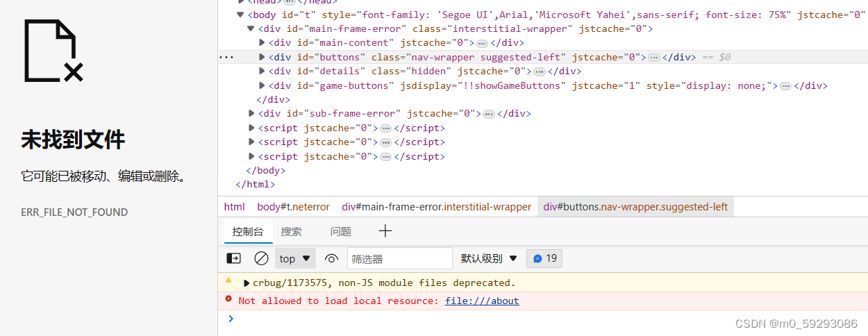Select div#main-frame-error breadcrumb
The height and width of the screenshot is (336, 868).
436,207
